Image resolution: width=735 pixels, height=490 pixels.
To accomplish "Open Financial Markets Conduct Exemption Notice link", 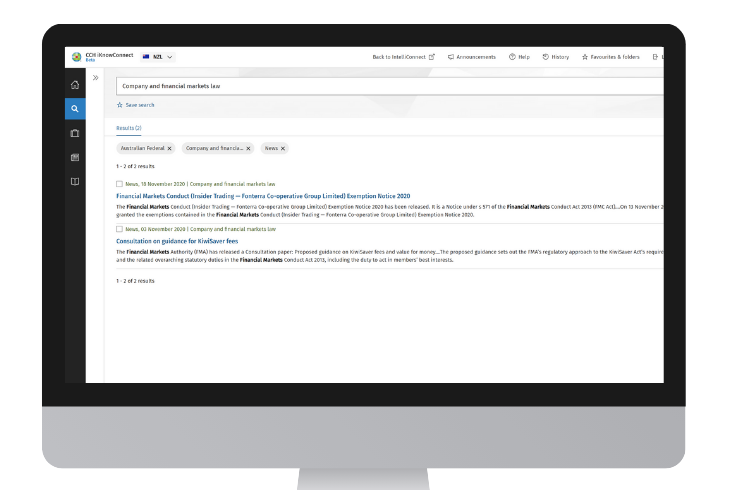I will coord(263,196).
